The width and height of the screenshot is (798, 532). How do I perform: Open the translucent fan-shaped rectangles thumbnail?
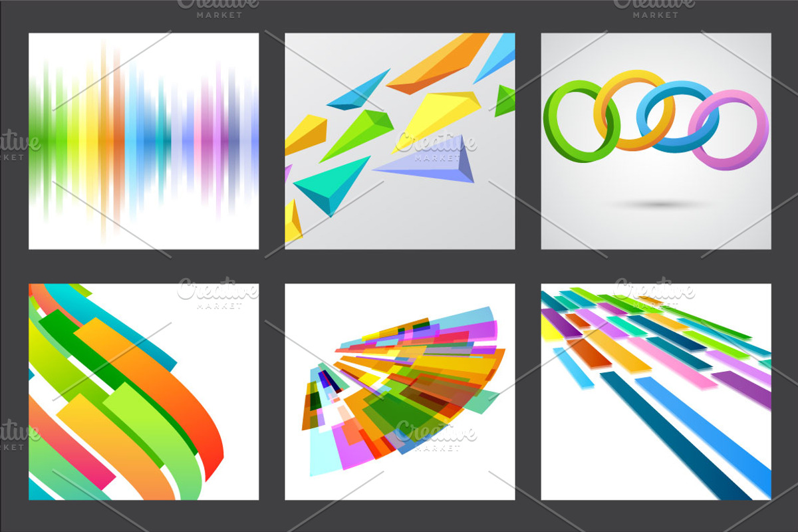click(400, 392)
